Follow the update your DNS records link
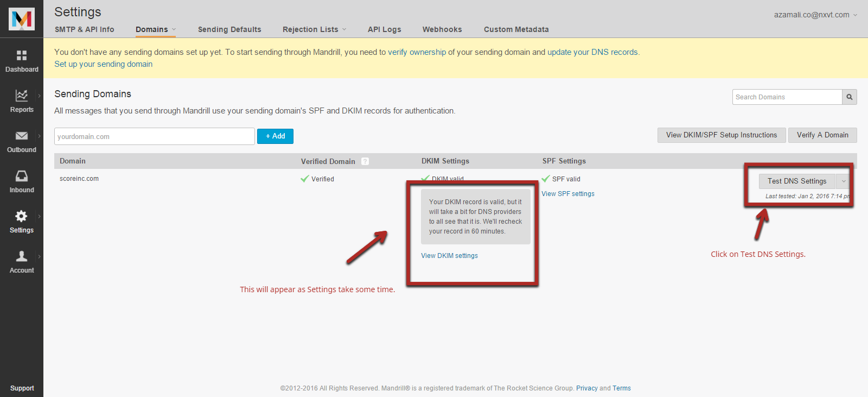868x397 pixels. (x=592, y=52)
